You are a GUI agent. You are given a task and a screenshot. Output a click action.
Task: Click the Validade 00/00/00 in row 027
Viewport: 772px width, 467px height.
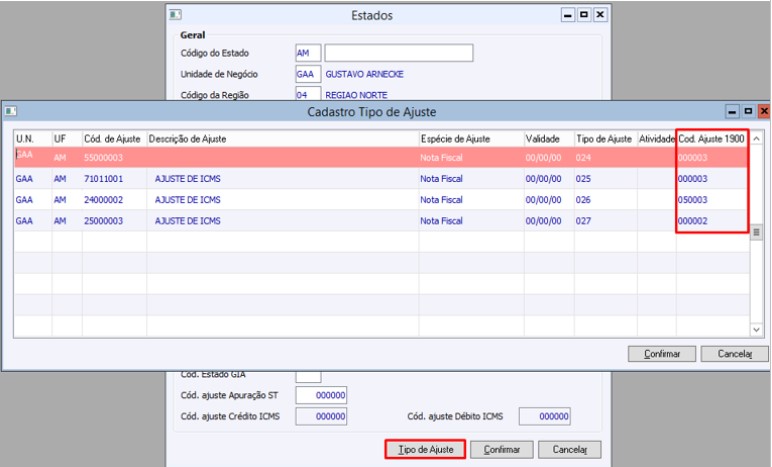tap(544, 221)
